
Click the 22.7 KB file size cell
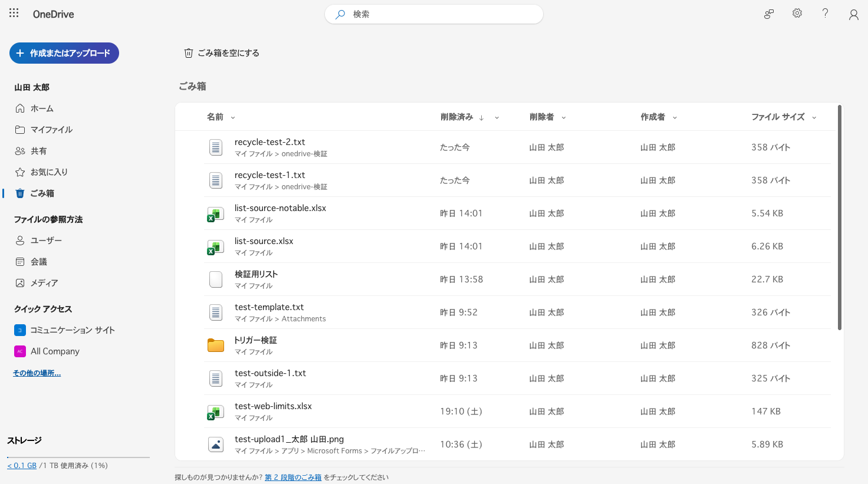[767, 279]
